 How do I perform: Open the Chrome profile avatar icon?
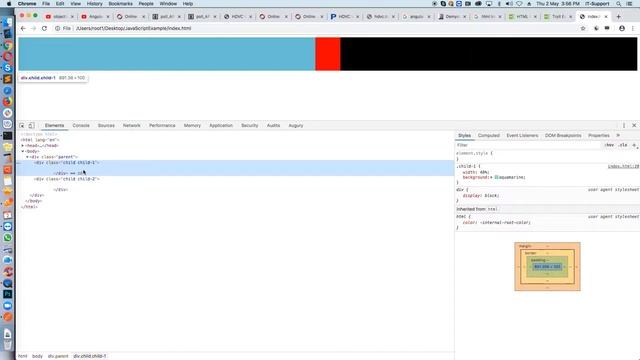click(x=622, y=28)
